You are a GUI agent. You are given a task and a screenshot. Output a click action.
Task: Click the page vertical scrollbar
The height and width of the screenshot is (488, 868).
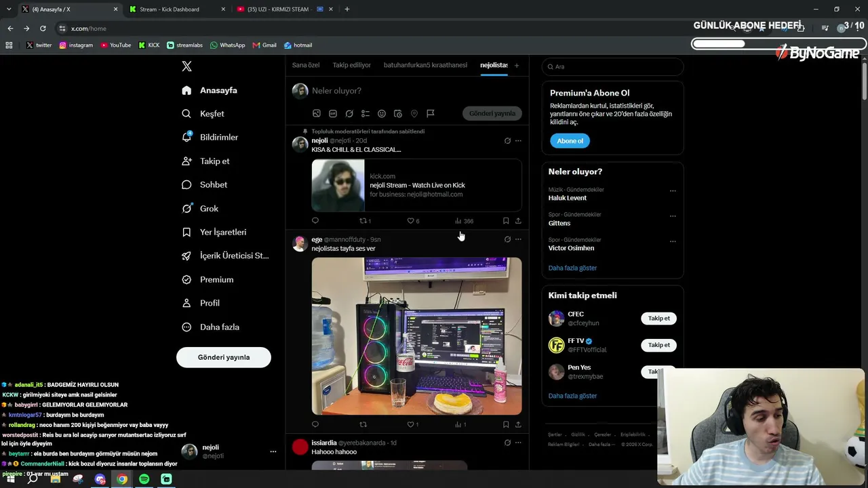[865, 81]
